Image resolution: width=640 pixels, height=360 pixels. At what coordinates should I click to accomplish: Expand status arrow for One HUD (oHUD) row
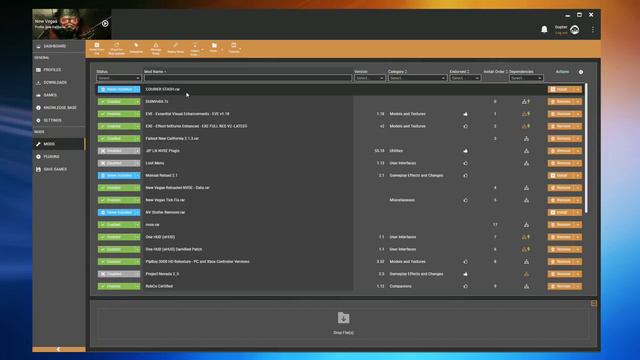(138, 237)
